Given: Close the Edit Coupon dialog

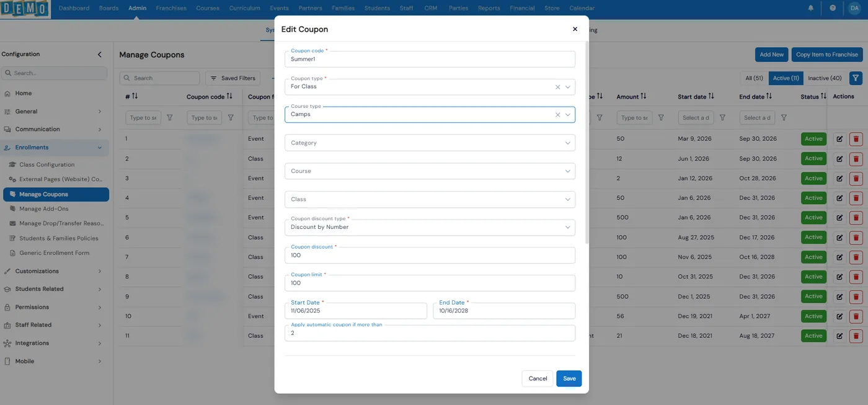Looking at the screenshot, I should point(575,29).
